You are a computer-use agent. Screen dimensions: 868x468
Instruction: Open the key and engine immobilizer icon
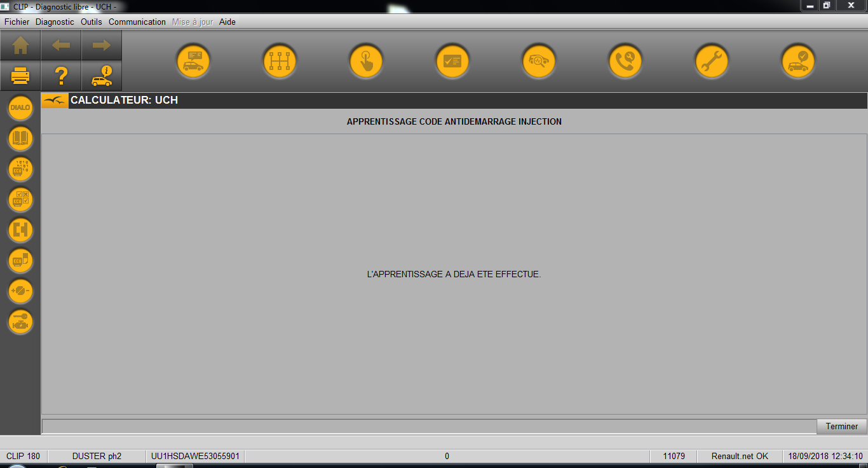[20, 322]
